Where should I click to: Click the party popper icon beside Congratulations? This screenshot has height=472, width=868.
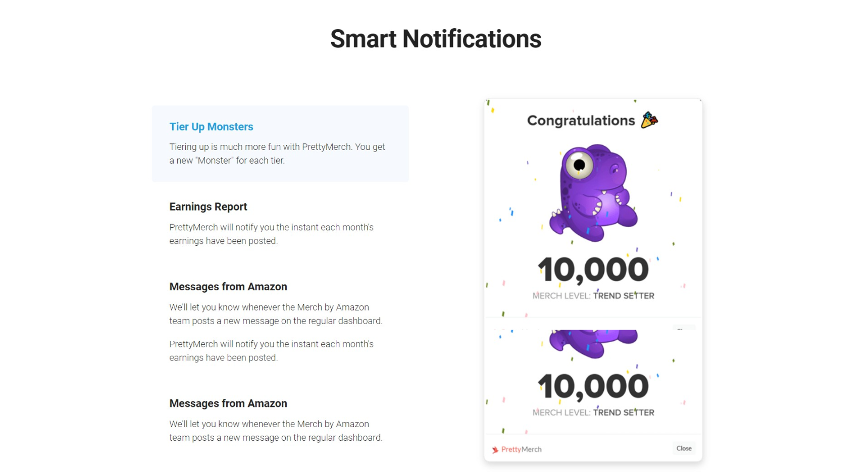649,120
